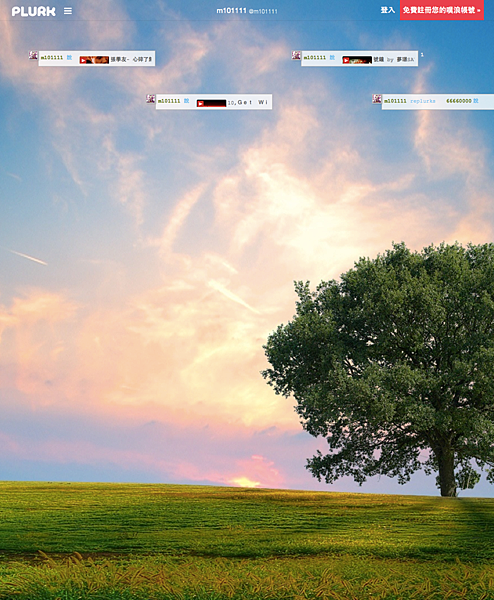Click the 登入 login link
494x600 pixels.
pos(388,10)
